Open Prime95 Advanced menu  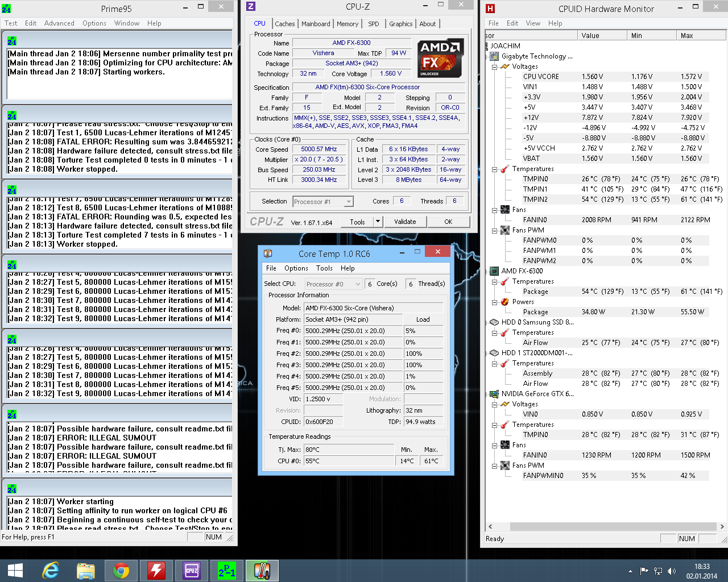pyautogui.click(x=59, y=23)
